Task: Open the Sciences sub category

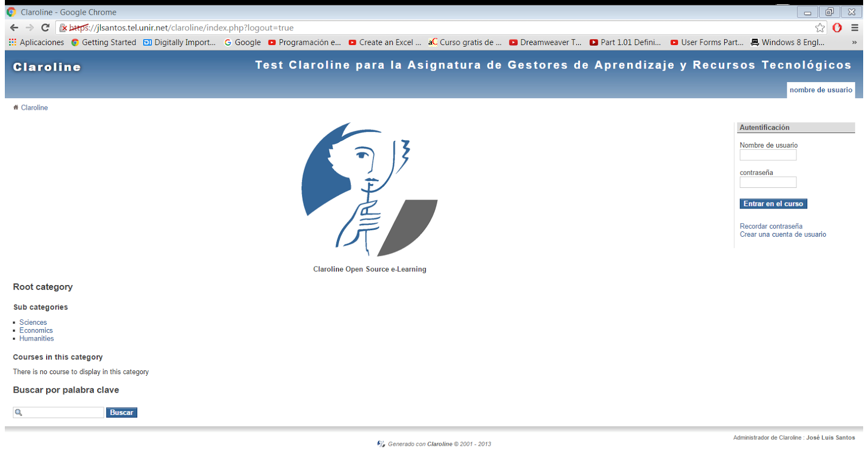Action: 33,323
